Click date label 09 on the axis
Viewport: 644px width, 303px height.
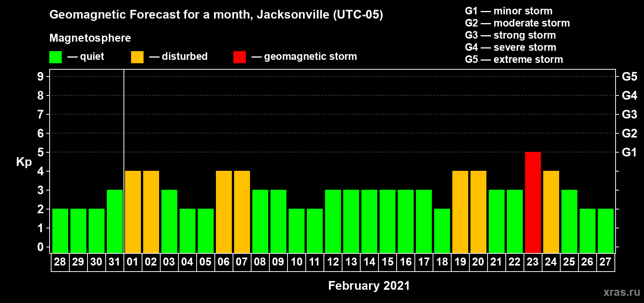click(278, 262)
